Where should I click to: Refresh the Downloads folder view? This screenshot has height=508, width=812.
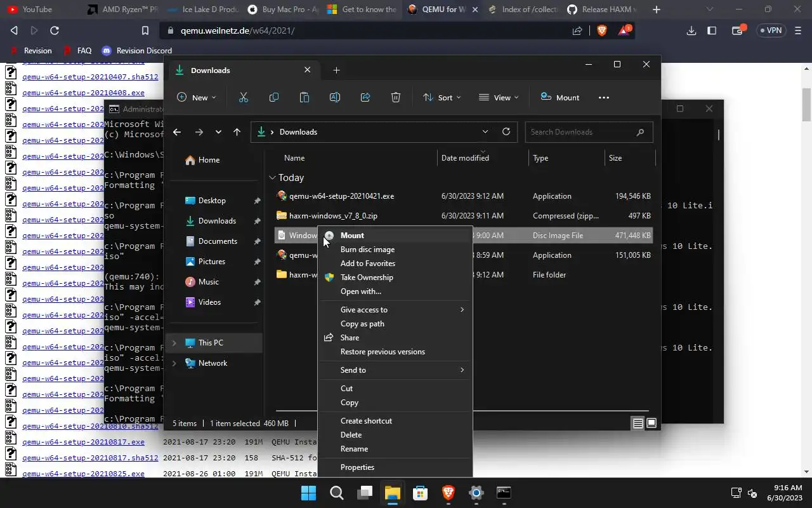pyautogui.click(x=506, y=131)
